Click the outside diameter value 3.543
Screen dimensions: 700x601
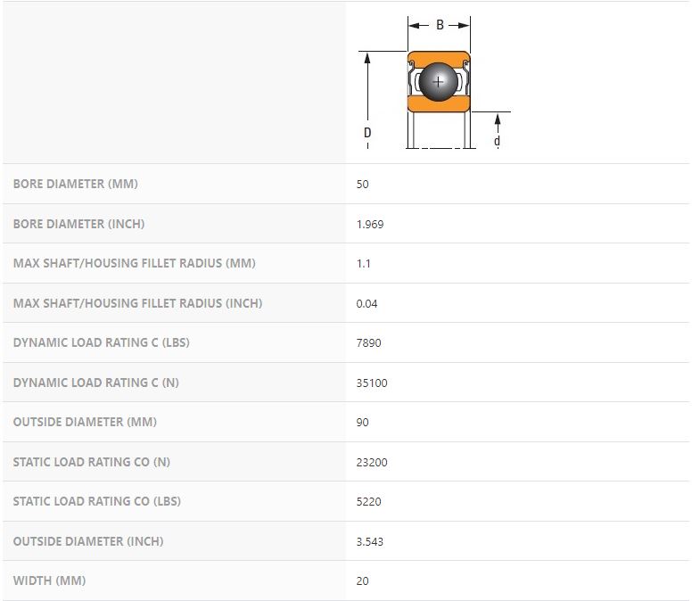[x=370, y=542]
